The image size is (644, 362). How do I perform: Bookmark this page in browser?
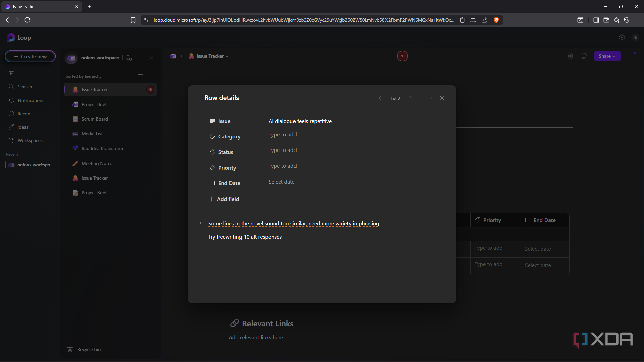[133, 20]
